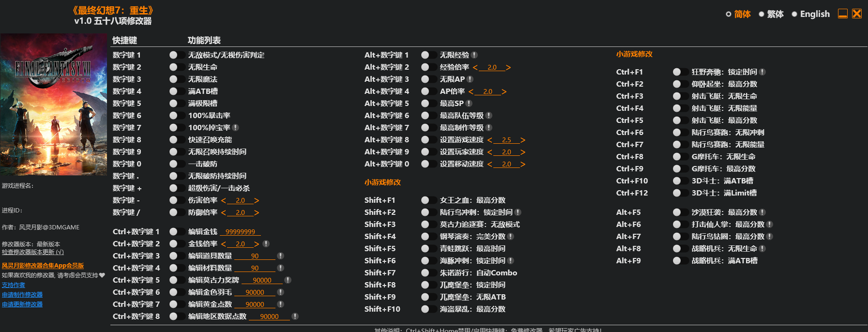Click info icon beside 钢琴演奏: 完美分数

point(511,237)
